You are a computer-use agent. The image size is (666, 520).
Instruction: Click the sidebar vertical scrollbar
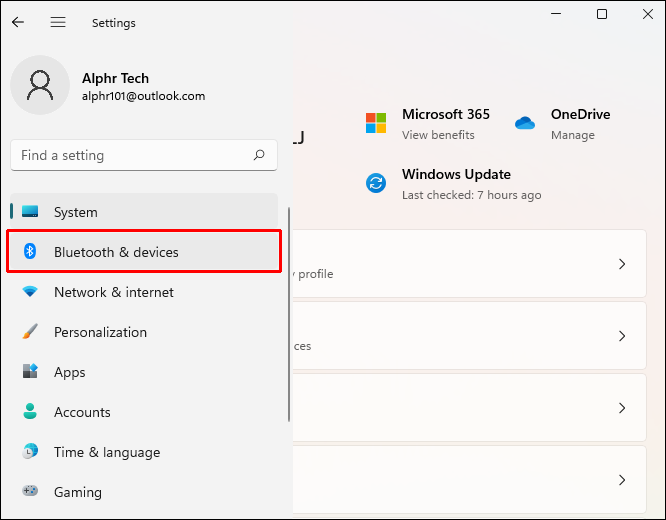click(289, 312)
